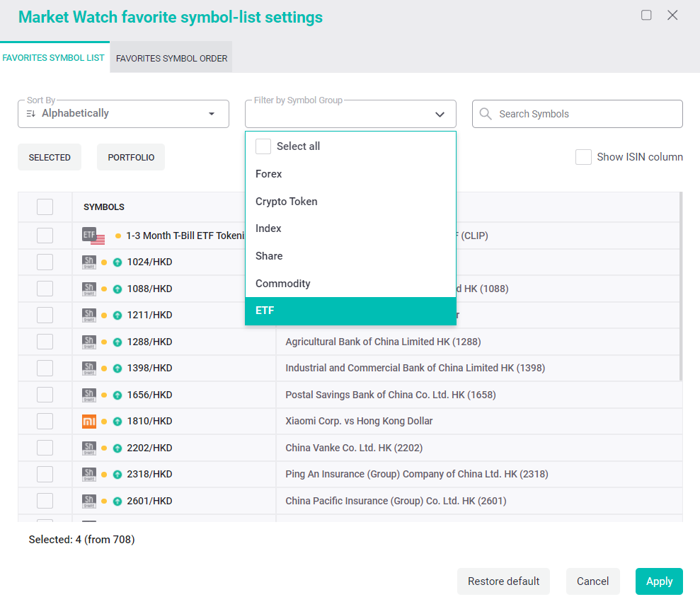
Task: Click the share icon beside 1288/HKD
Action: coord(89,342)
